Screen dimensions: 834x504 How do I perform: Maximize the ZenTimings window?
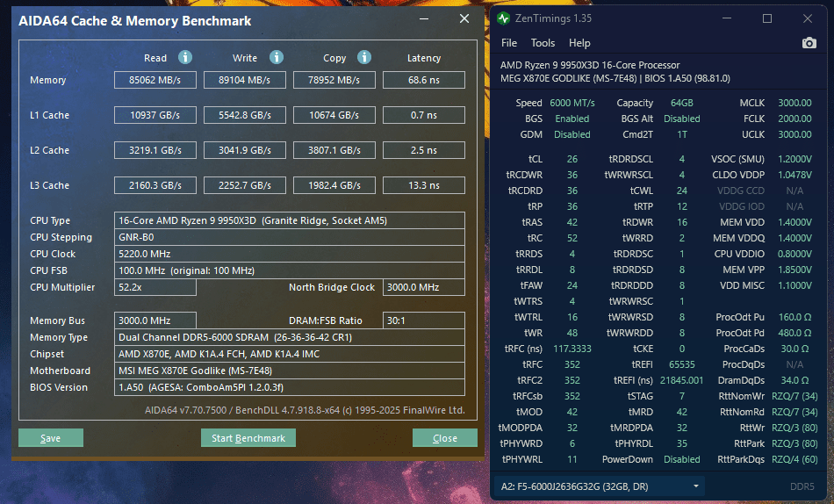pos(767,18)
